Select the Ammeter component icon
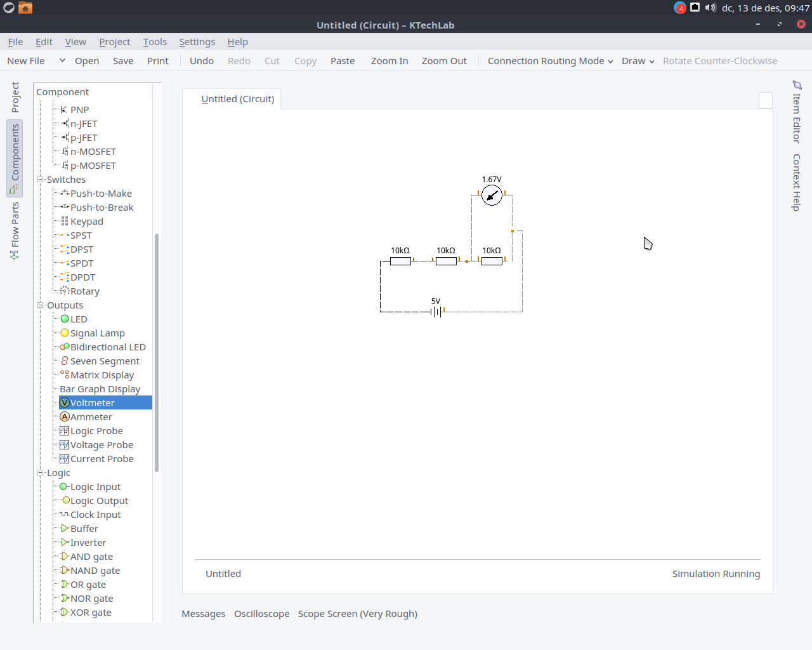 65,417
